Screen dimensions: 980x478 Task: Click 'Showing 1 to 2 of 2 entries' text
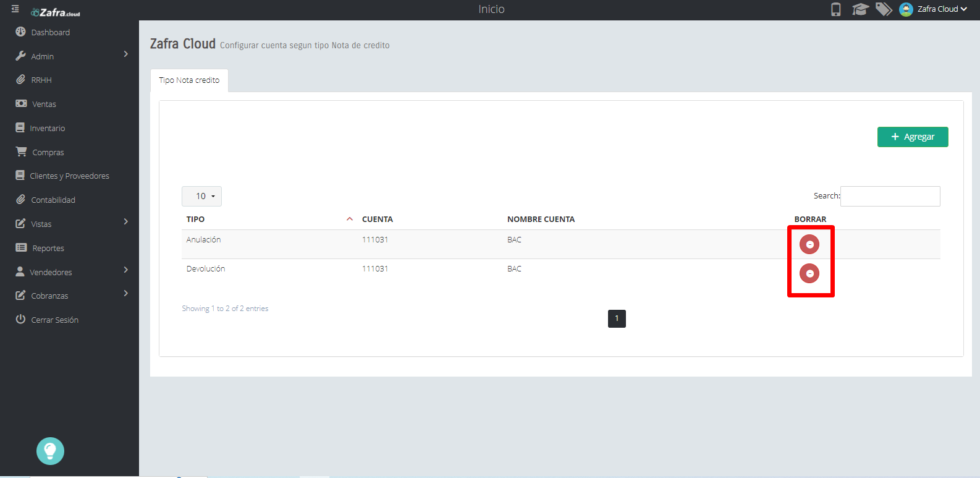coord(225,309)
